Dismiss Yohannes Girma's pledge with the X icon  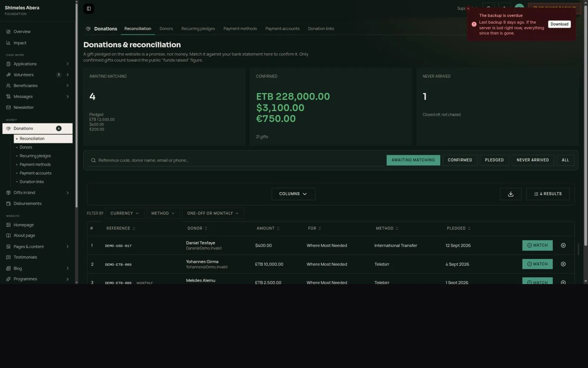tap(563, 264)
